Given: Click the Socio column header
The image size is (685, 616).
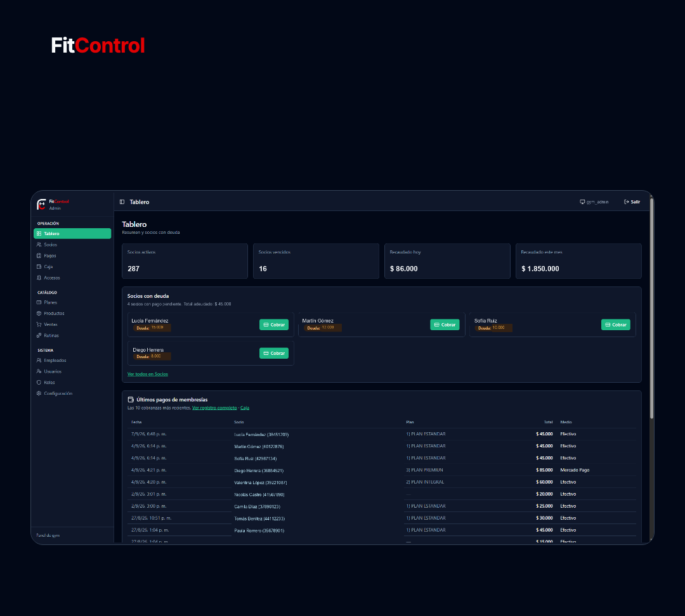Looking at the screenshot, I should (x=239, y=422).
